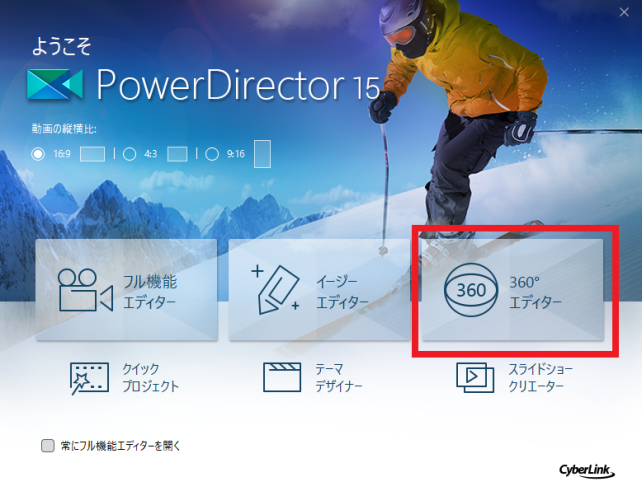The width and height of the screenshot is (642, 491).
Task: Click the スライドショークリエーター label
Action: 540,378
